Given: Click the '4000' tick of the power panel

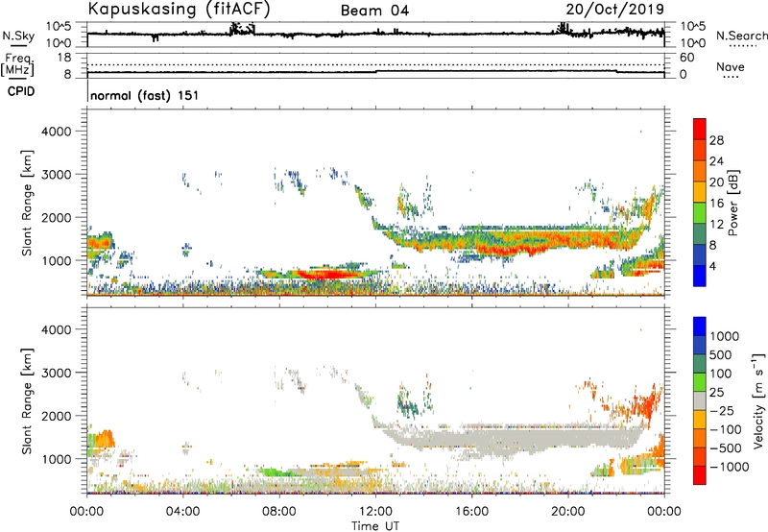Looking at the screenshot, I should [57, 132].
